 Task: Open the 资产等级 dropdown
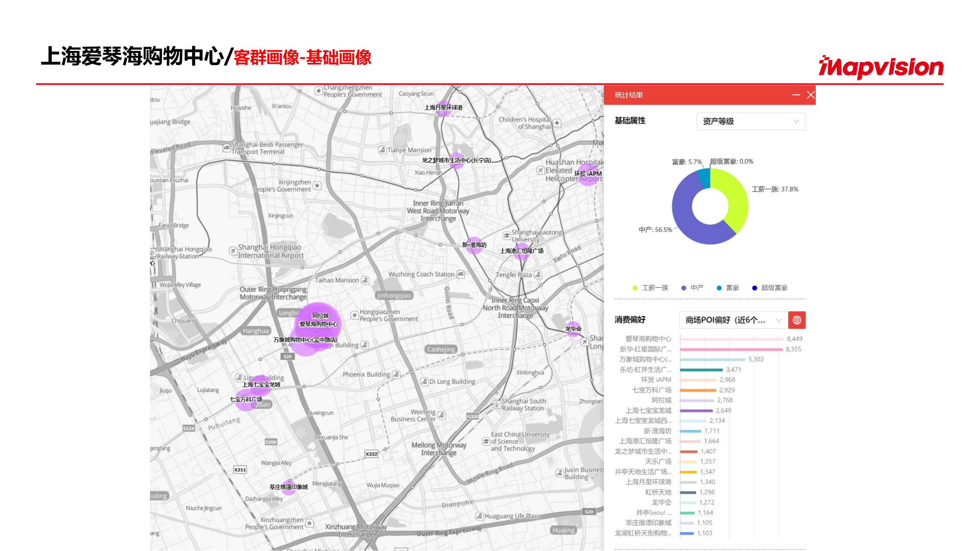[x=751, y=121]
